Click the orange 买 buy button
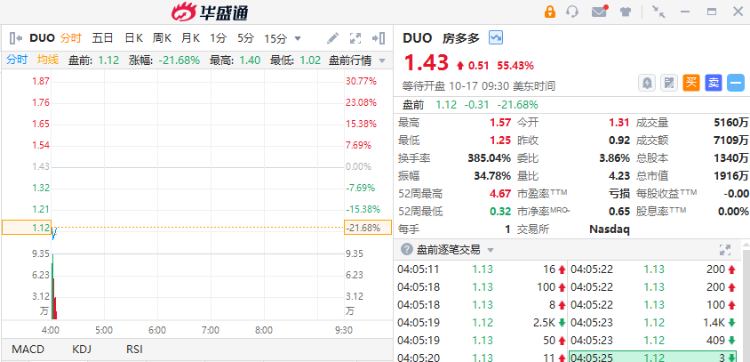Viewport: 750px width, 362px height. point(691,83)
